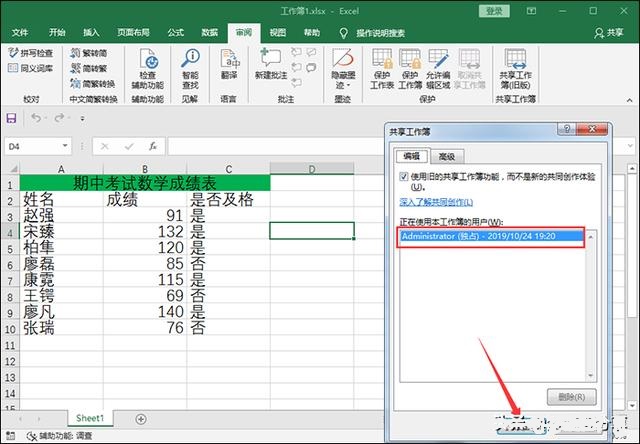
Task: Select the header cell 是否及格
Action: pos(228,199)
